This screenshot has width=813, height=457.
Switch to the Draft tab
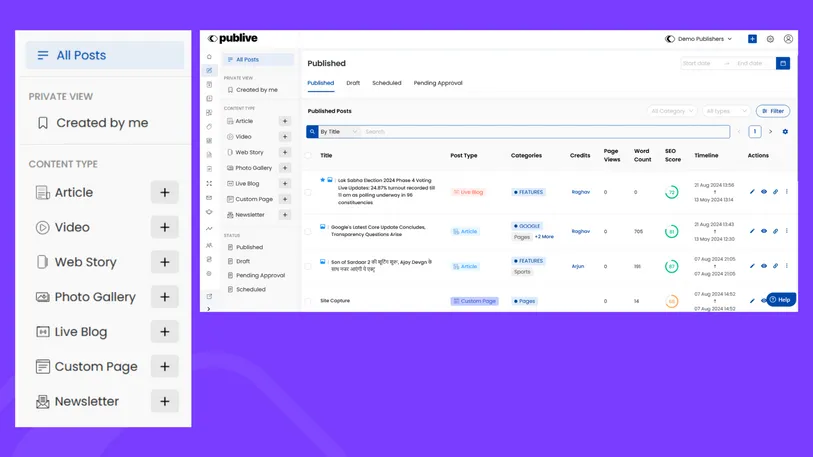353,83
